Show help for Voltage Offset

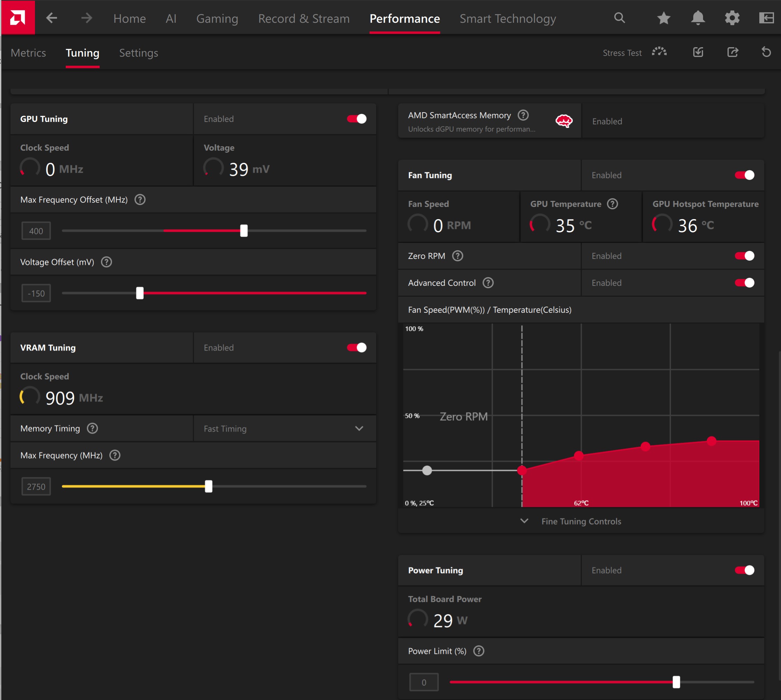[107, 262]
